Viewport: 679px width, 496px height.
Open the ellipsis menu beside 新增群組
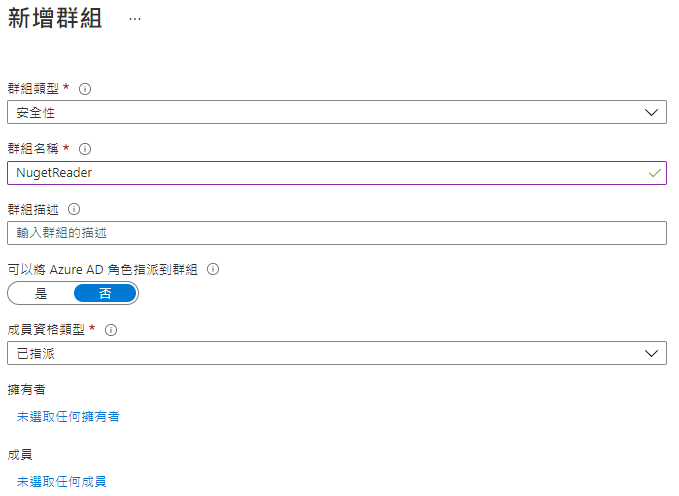pos(135,19)
